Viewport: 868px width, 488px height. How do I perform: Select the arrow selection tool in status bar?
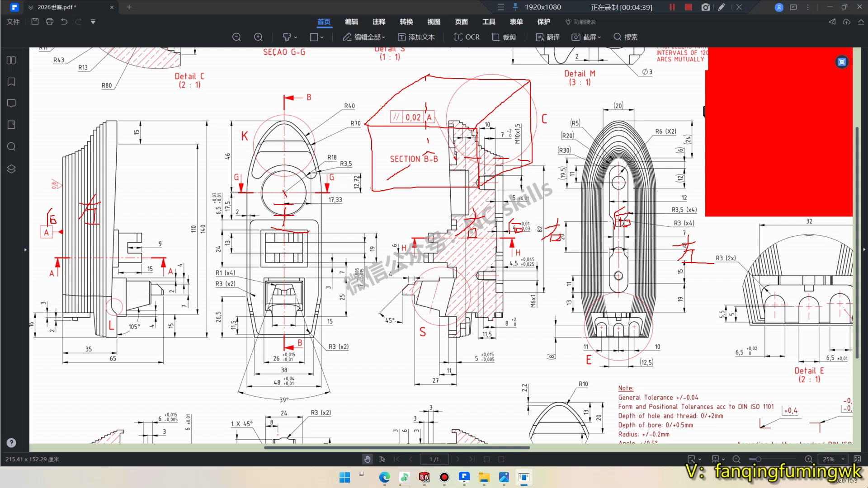click(382, 459)
